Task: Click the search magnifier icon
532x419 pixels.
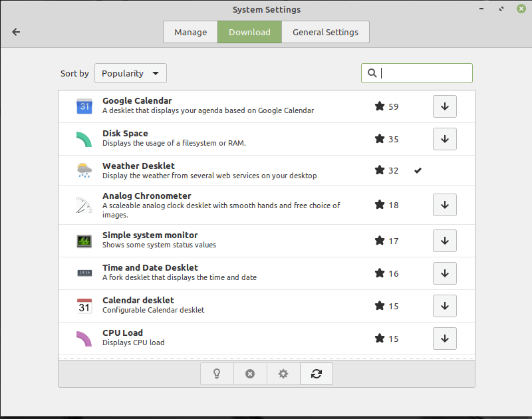Action: (x=372, y=73)
